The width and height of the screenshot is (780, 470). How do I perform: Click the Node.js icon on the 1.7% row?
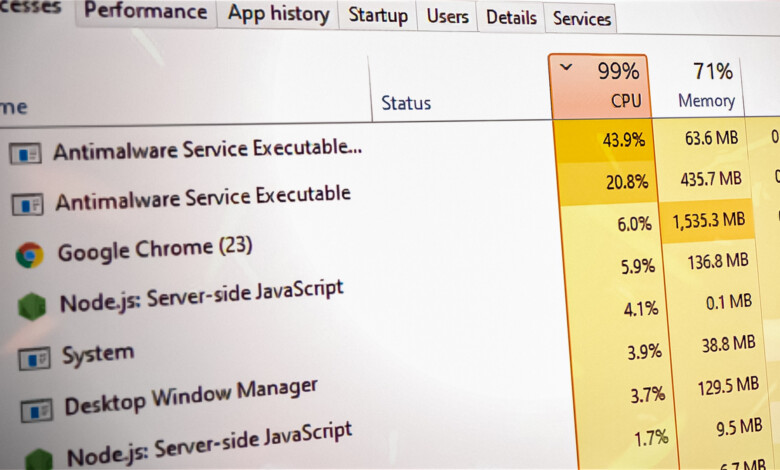pos(39,460)
